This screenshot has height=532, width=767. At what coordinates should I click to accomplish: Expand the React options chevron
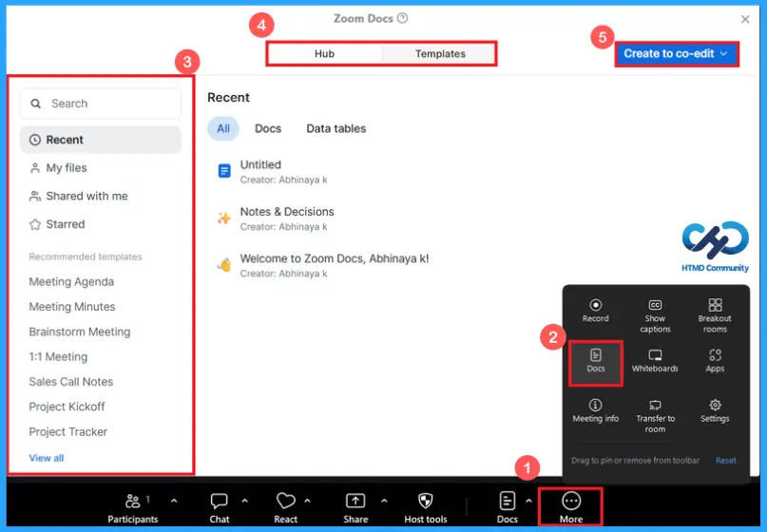click(x=307, y=501)
